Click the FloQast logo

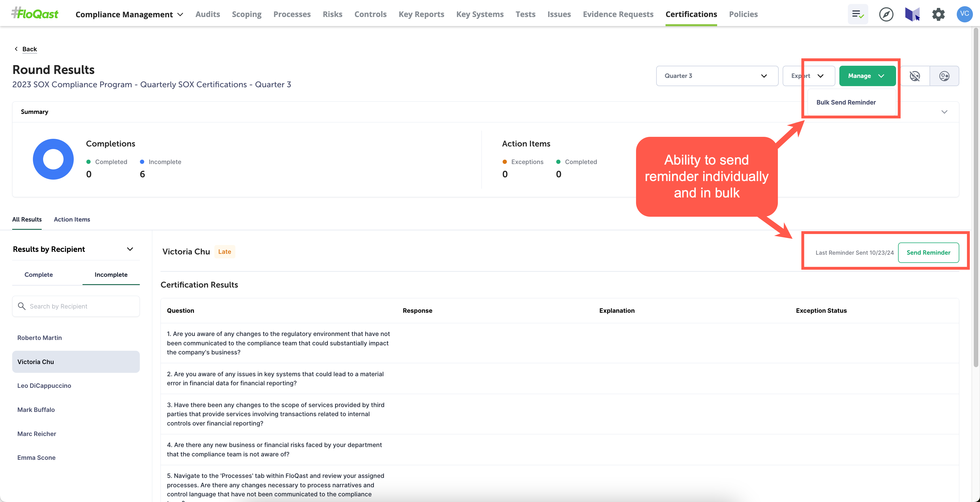point(35,14)
